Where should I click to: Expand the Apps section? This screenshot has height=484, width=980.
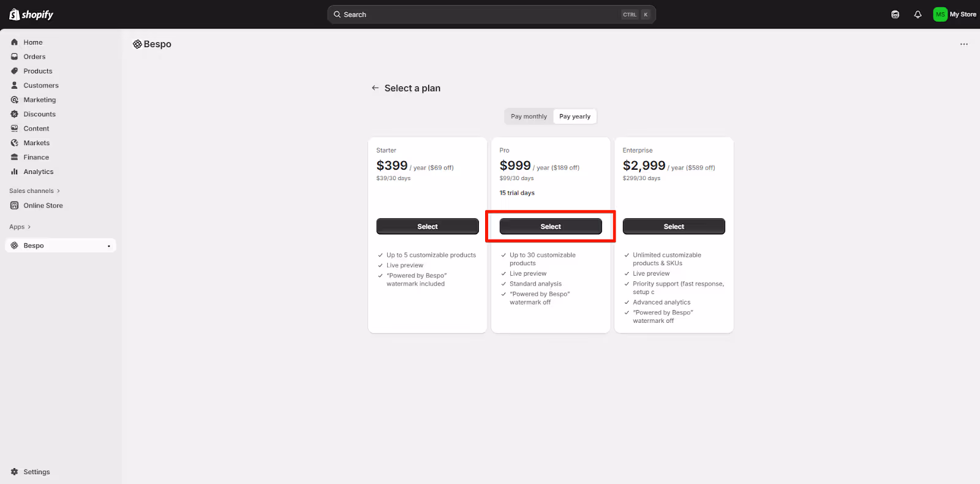coord(20,227)
